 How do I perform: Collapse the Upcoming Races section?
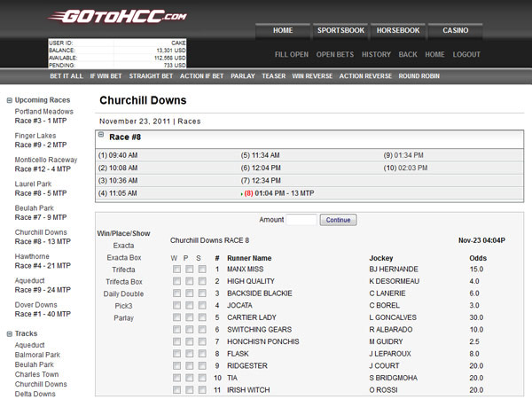tap(10, 100)
